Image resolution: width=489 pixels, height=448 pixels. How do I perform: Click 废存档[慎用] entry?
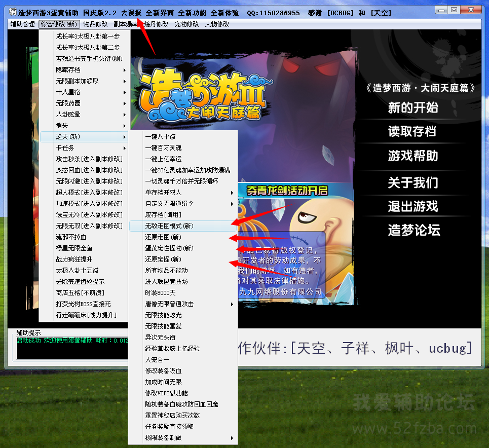183,215
